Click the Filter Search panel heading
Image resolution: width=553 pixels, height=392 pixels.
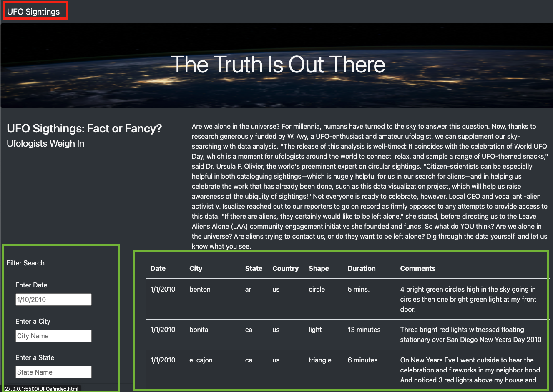[x=26, y=263]
